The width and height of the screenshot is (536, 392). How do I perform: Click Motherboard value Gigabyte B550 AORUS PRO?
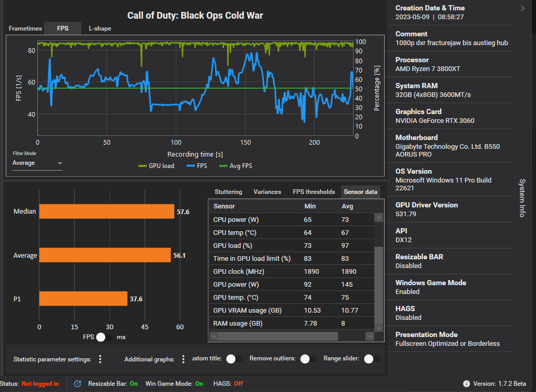pos(447,150)
